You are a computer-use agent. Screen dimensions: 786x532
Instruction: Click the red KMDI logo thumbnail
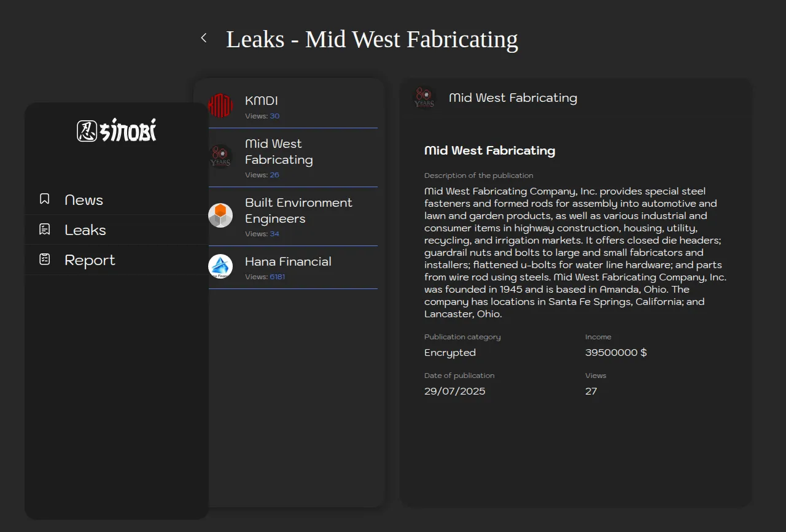tap(220, 106)
